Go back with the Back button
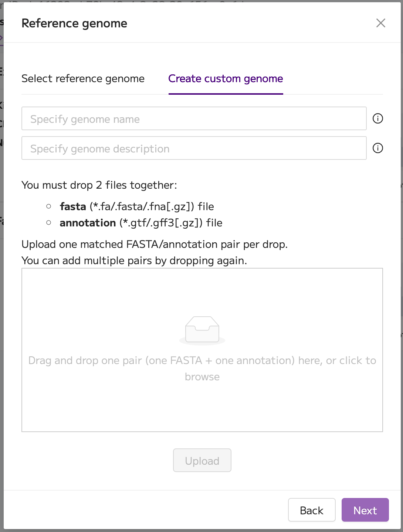Viewport: 403px width, 532px height. click(x=311, y=510)
